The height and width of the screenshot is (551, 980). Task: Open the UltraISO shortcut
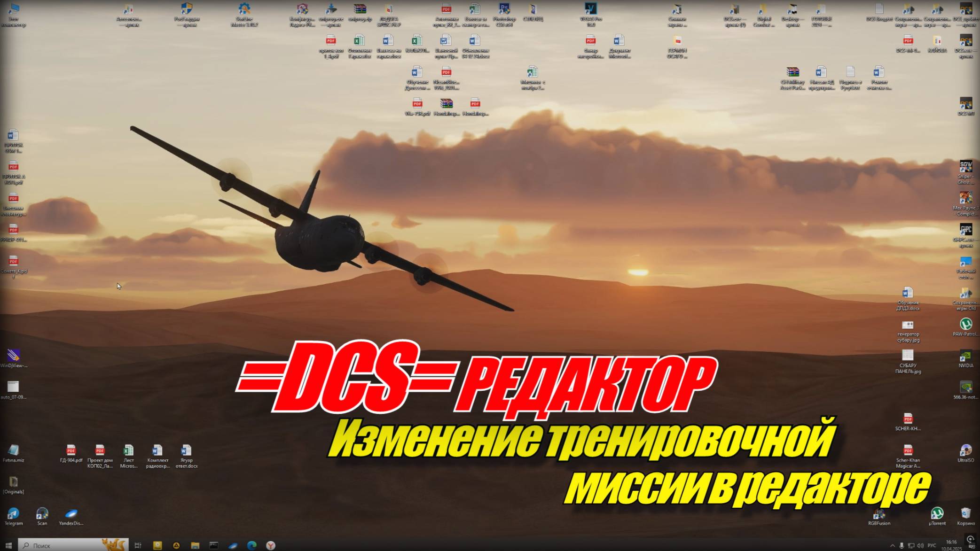click(965, 451)
